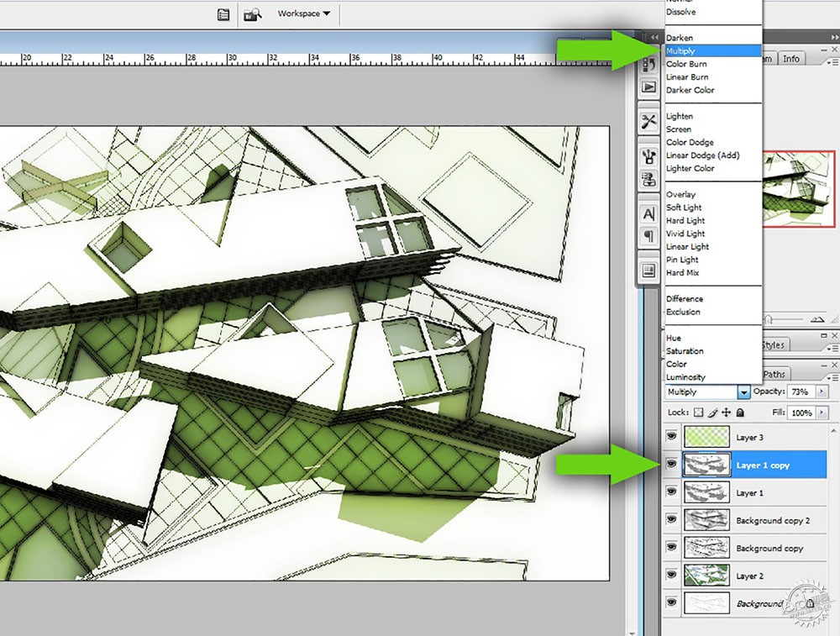This screenshot has width=840, height=636.
Task: Choose Overlay blend mode
Action: (x=712, y=195)
